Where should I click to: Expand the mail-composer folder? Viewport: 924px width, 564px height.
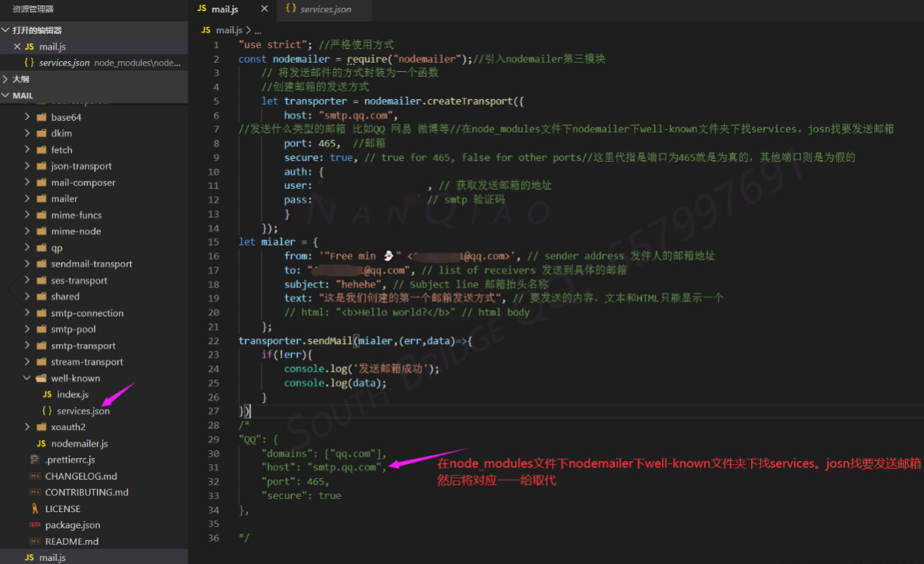[27, 183]
